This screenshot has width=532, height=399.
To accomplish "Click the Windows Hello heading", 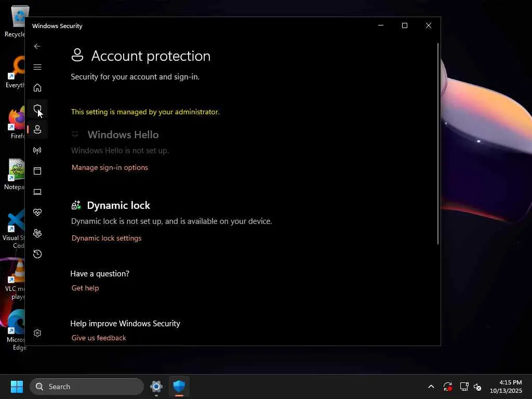I will [123, 135].
